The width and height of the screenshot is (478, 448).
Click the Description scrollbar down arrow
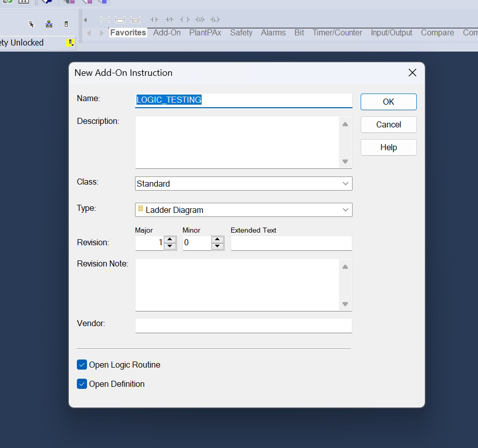[345, 161]
